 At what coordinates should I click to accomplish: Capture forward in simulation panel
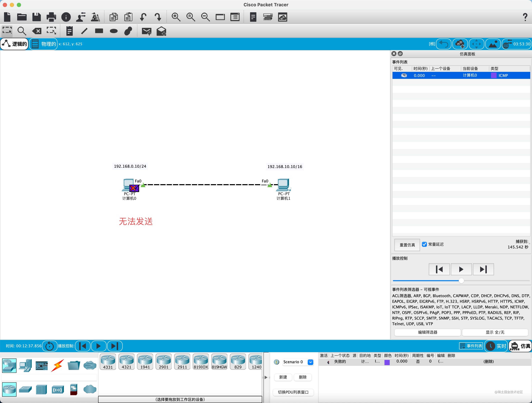[483, 269]
